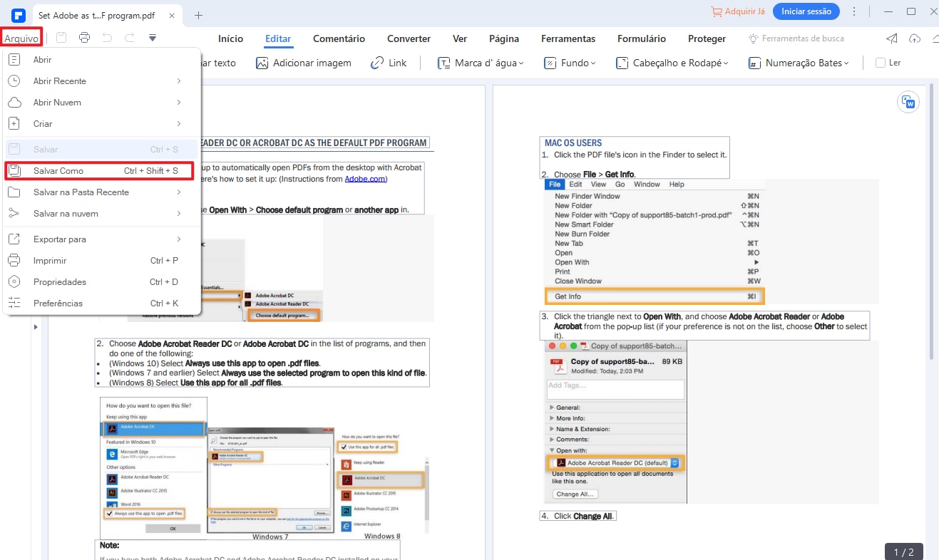Click the export arrow icon beside Exportar para
Image resolution: width=939 pixels, height=560 pixels.
[14, 239]
